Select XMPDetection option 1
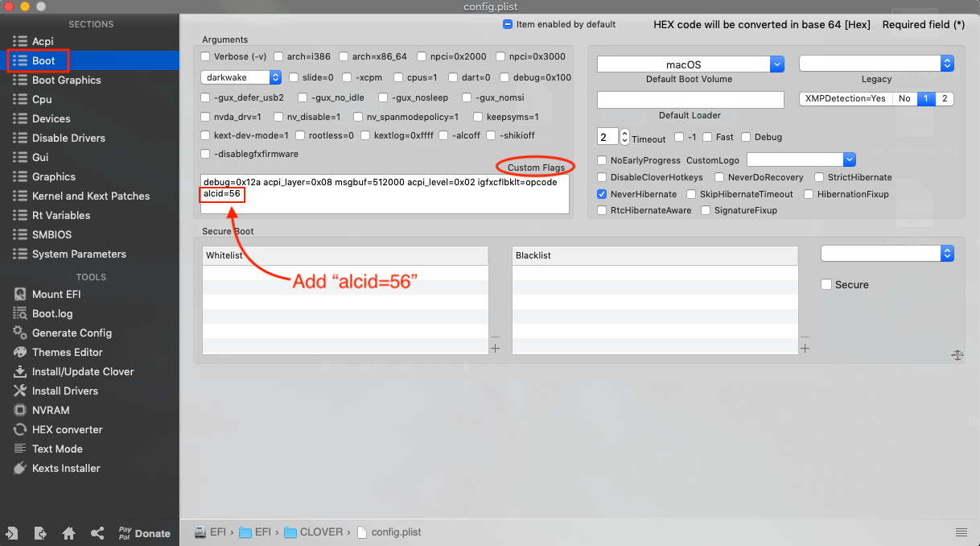This screenshot has width=980, height=546. [925, 98]
